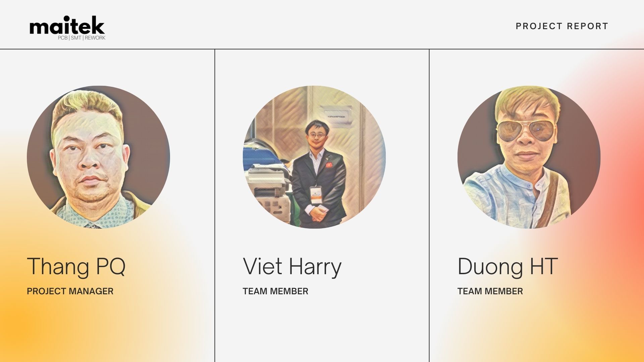
Task: Select TEAM MEMBER label under Duong HT
Action: pyautogui.click(x=490, y=291)
